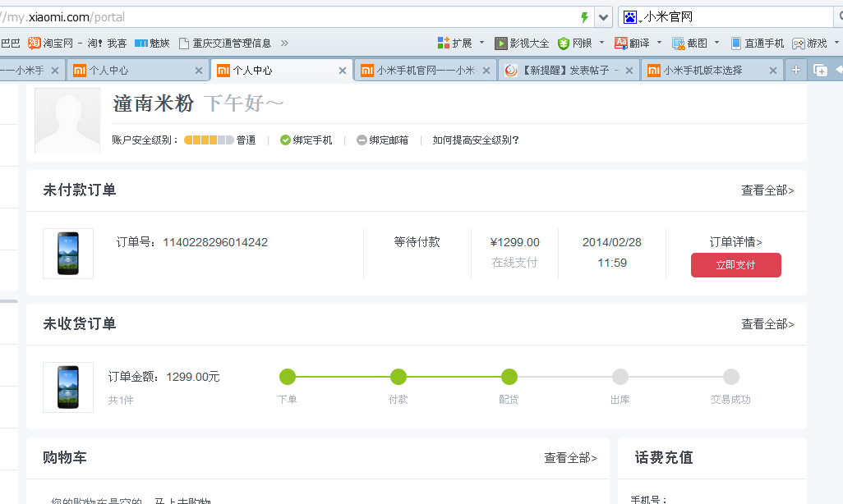Viewport: 843px width, 504px height.
Task: Click the red 立即支付 button
Action: [736, 265]
